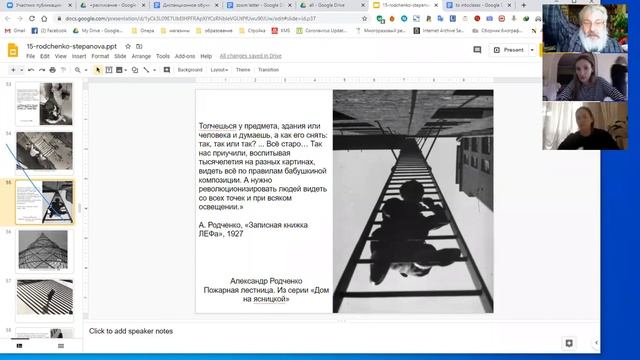
Task: Click the fire escape photograph on slide
Action: pos(413,201)
